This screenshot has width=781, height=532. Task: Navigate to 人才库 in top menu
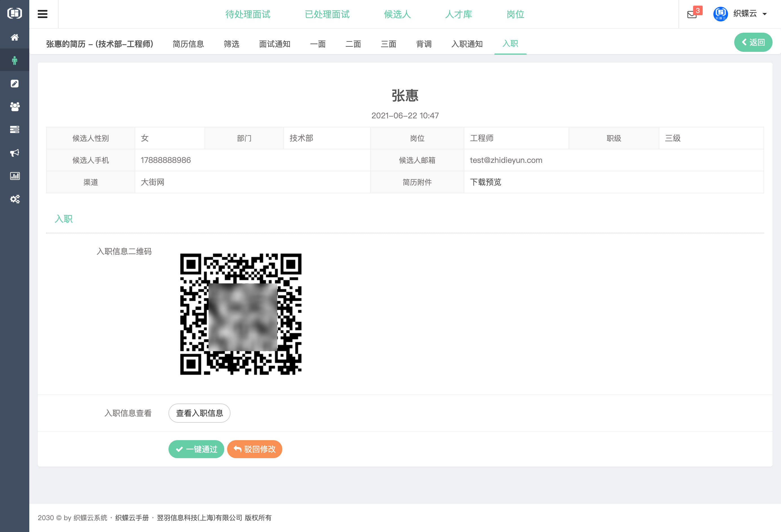pos(459,14)
